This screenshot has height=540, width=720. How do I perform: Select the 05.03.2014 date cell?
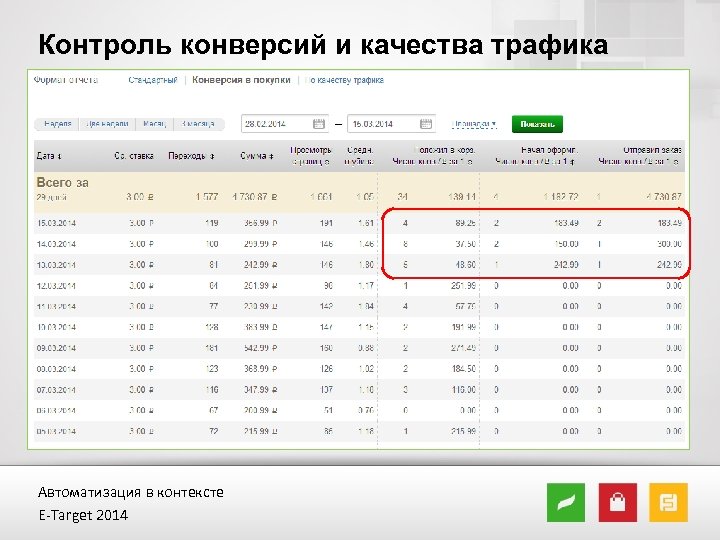(56, 431)
